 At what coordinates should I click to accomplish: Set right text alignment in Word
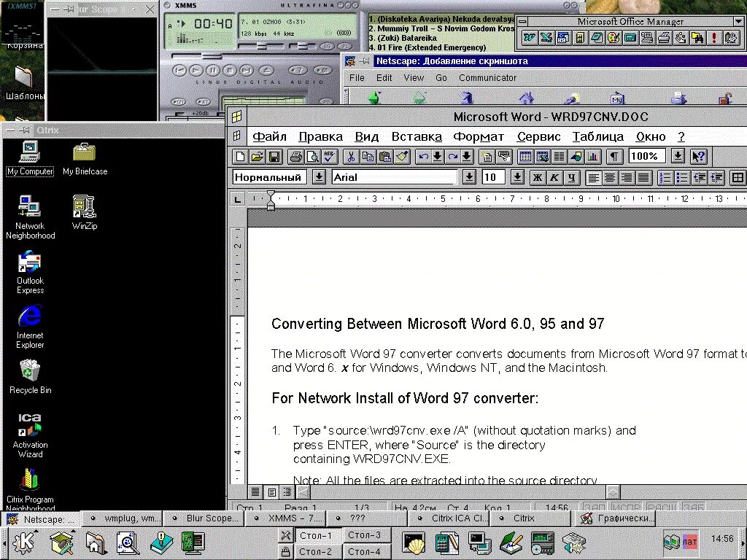click(627, 178)
